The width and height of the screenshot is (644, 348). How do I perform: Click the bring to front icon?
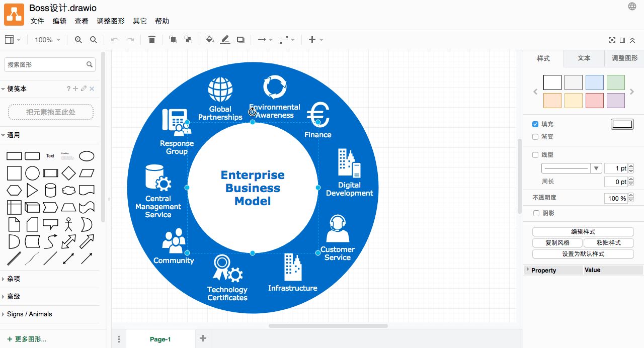(173, 40)
